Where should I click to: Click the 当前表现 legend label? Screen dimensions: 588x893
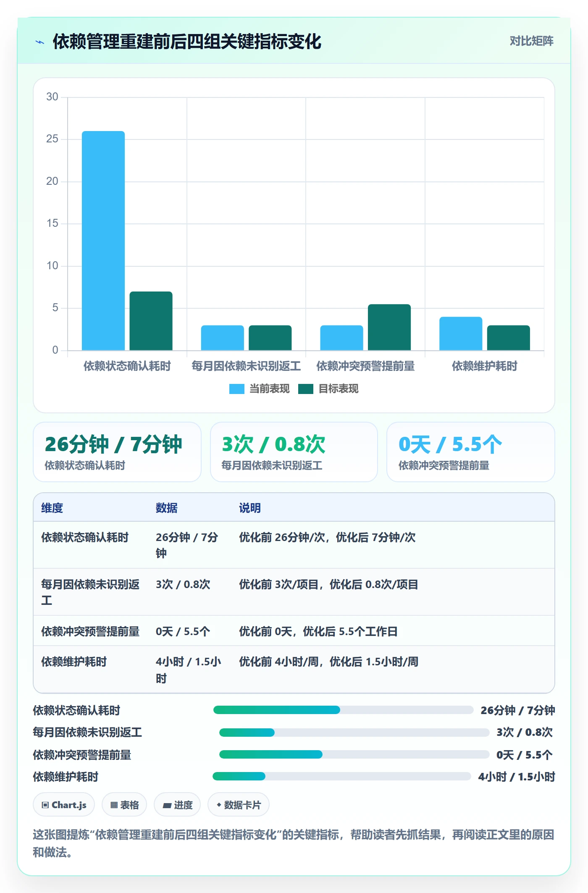tap(270, 389)
